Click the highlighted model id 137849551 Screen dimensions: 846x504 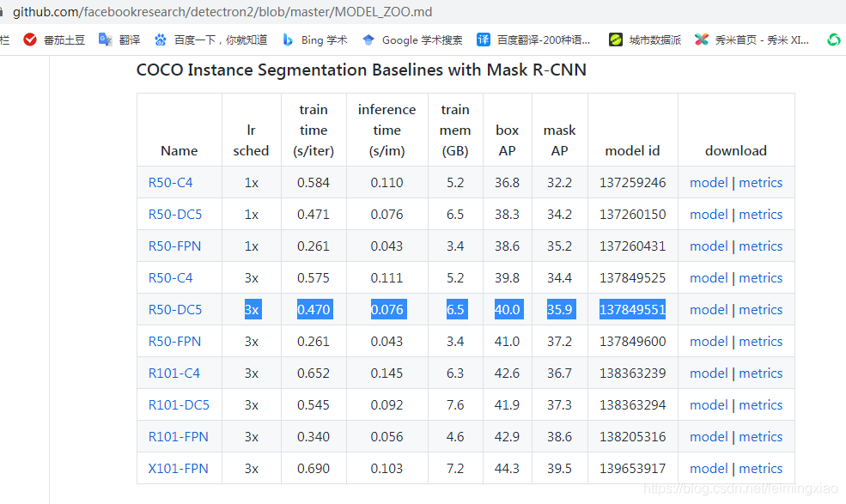coord(632,309)
